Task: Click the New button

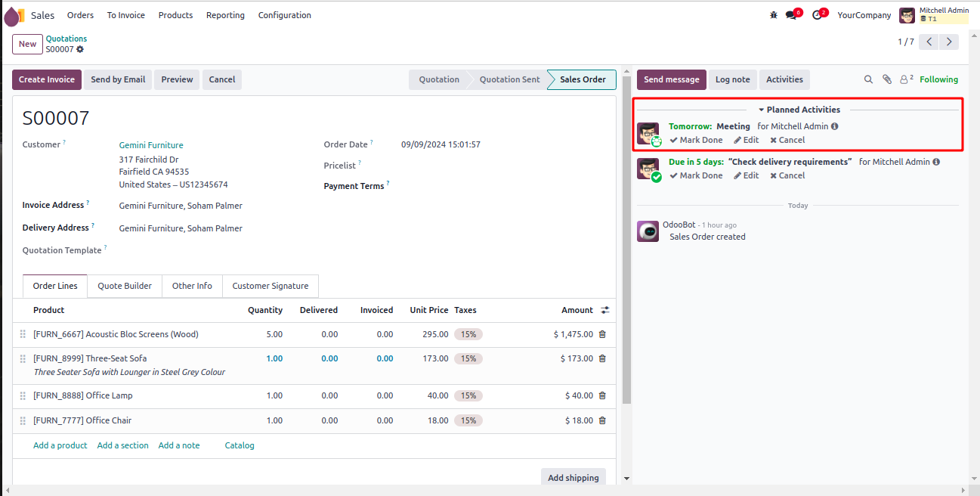Action: pos(27,44)
